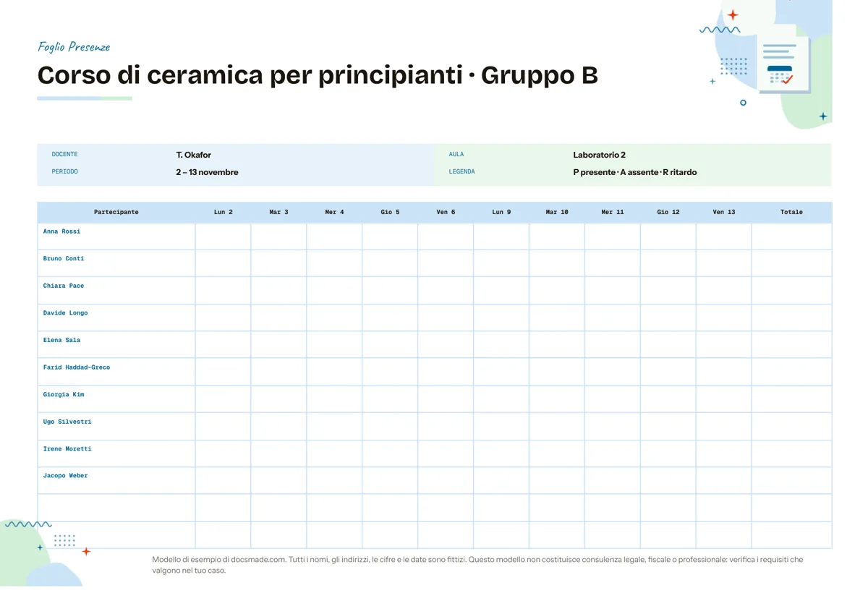Image resolution: width=868 pixels, height=614 pixels.
Task: Click the 'Mer 4' column header
Action: 335,213
